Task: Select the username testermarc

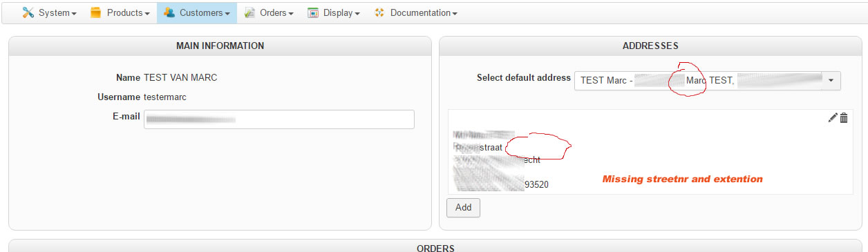Action: [165, 97]
